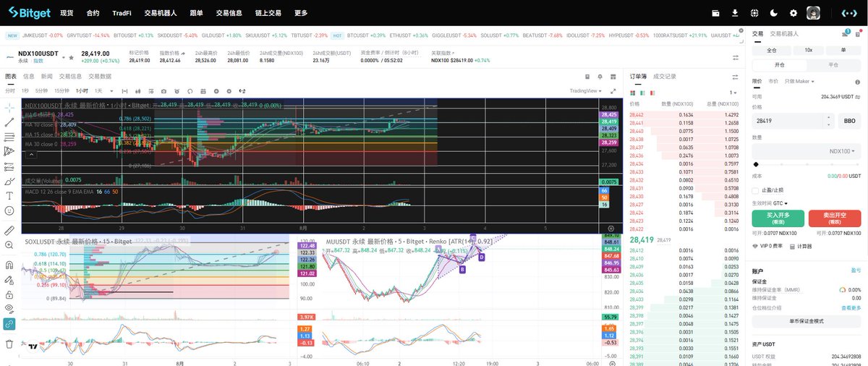This screenshot has height=366, width=868.
Task: Click the 卖出开空 sell short button
Action: click(x=835, y=218)
